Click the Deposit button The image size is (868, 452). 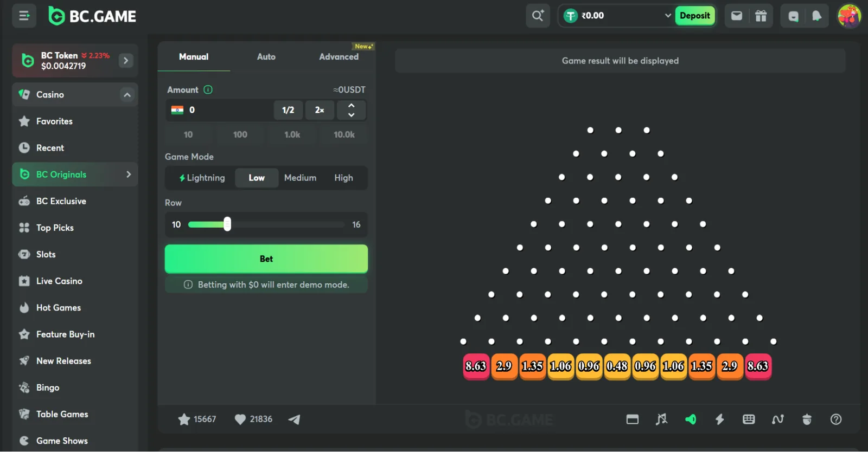click(x=694, y=16)
